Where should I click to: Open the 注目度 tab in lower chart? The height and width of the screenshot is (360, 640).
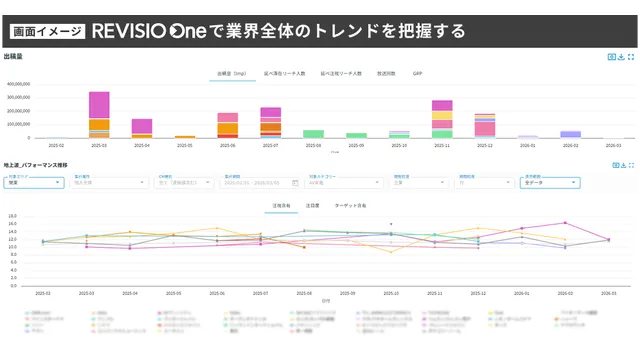[x=313, y=206]
